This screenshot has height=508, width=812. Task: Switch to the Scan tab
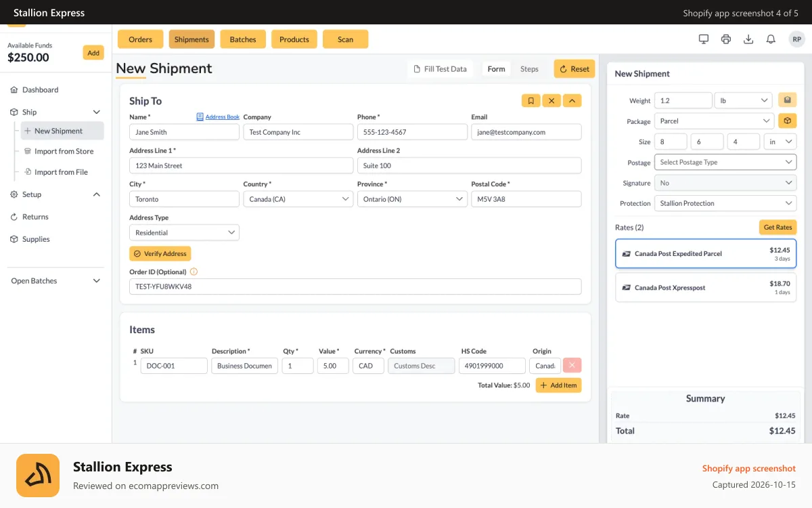[x=346, y=39]
